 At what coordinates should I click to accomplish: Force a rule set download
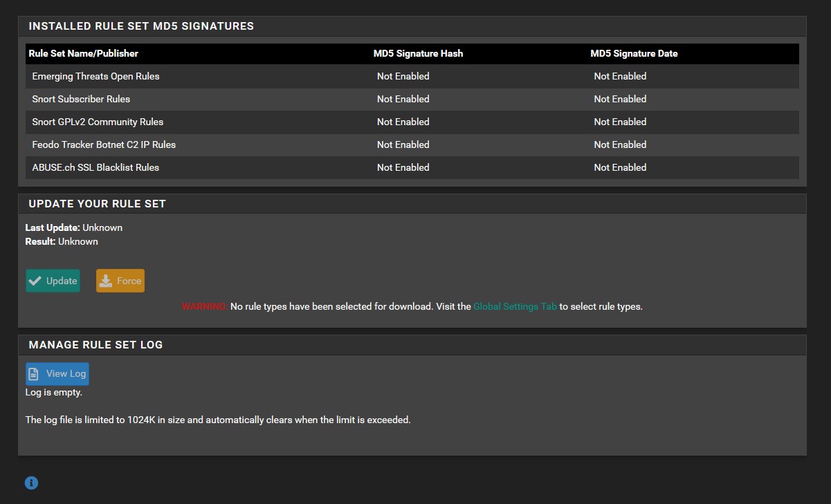120,281
